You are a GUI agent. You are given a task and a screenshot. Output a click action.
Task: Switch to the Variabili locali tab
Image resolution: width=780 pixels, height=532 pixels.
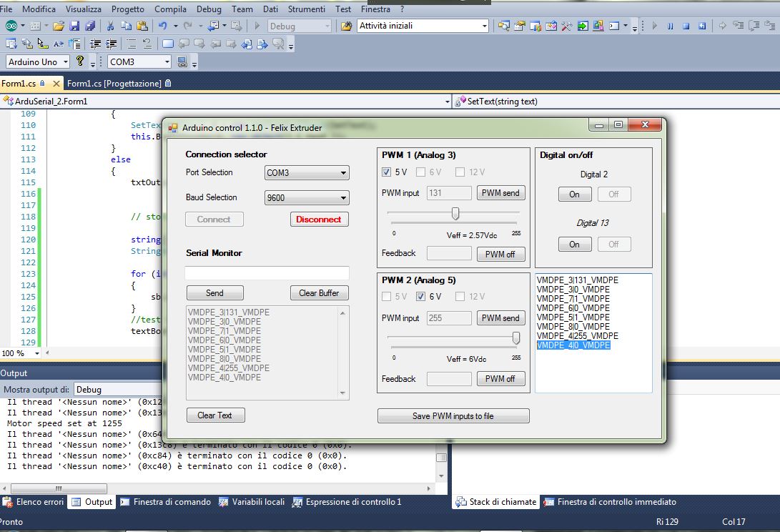pos(251,502)
